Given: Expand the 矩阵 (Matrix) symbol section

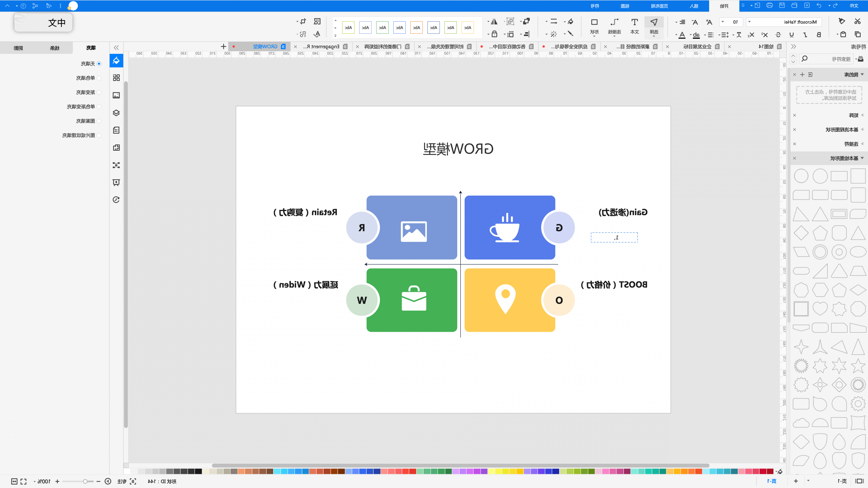Looking at the screenshot, I should (862, 115).
